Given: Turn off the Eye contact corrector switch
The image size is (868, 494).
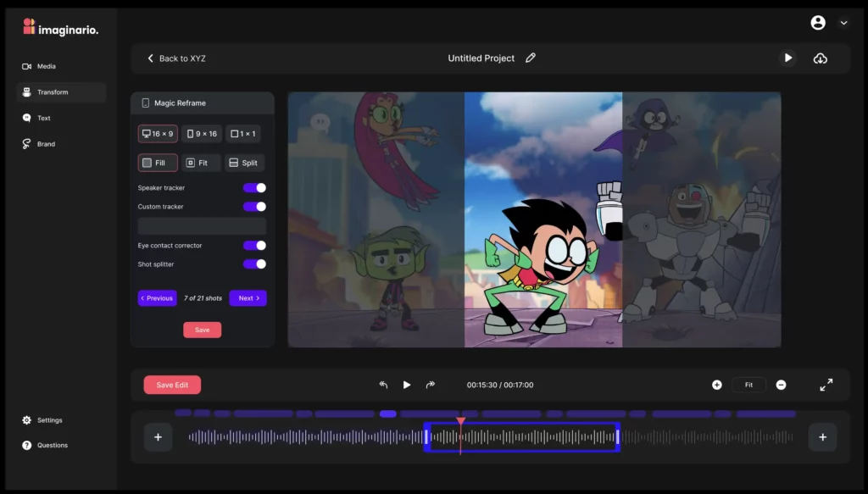Looking at the screenshot, I should point(254,246).
